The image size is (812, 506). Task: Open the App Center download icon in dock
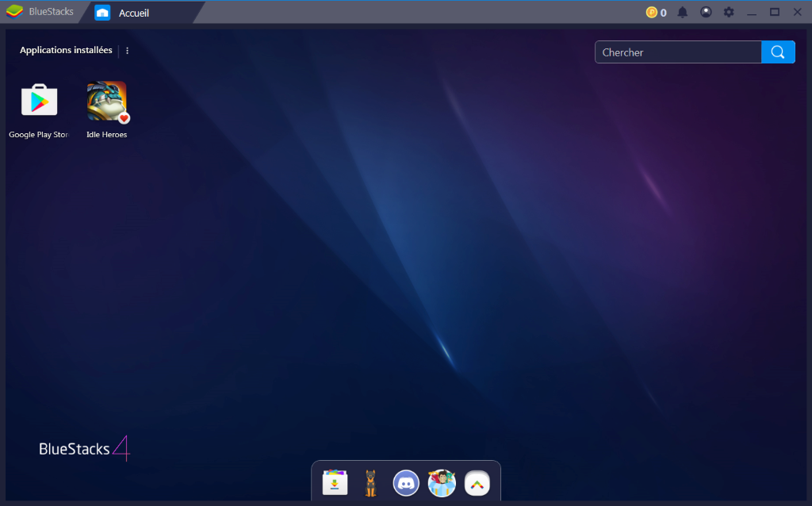click(x=335, y=483)
